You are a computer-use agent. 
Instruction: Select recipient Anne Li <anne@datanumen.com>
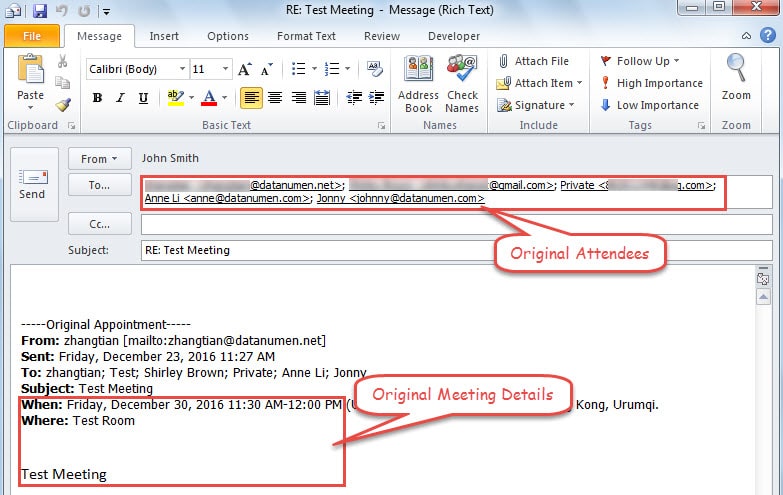click(x=227, y=198)
